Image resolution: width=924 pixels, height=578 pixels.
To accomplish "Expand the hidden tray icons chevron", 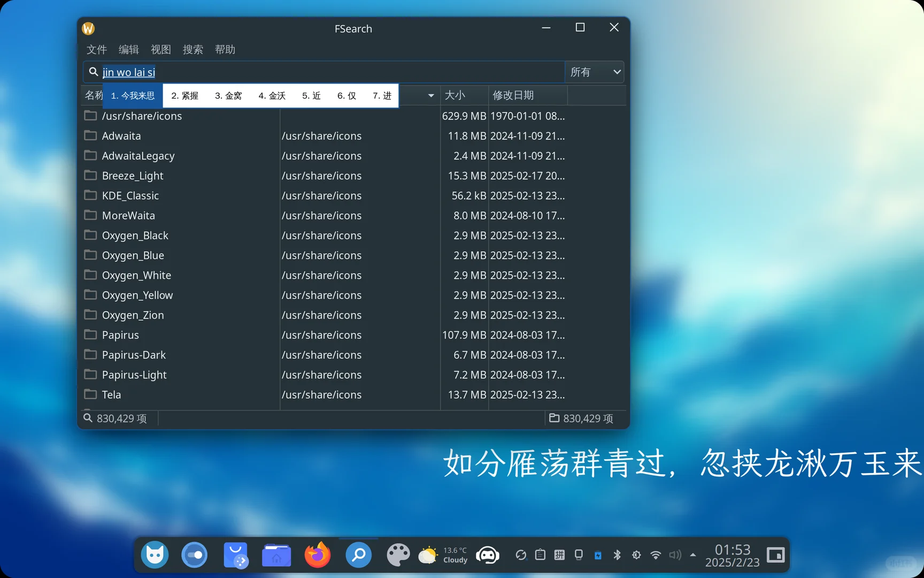I will click(x=693, y=555).
